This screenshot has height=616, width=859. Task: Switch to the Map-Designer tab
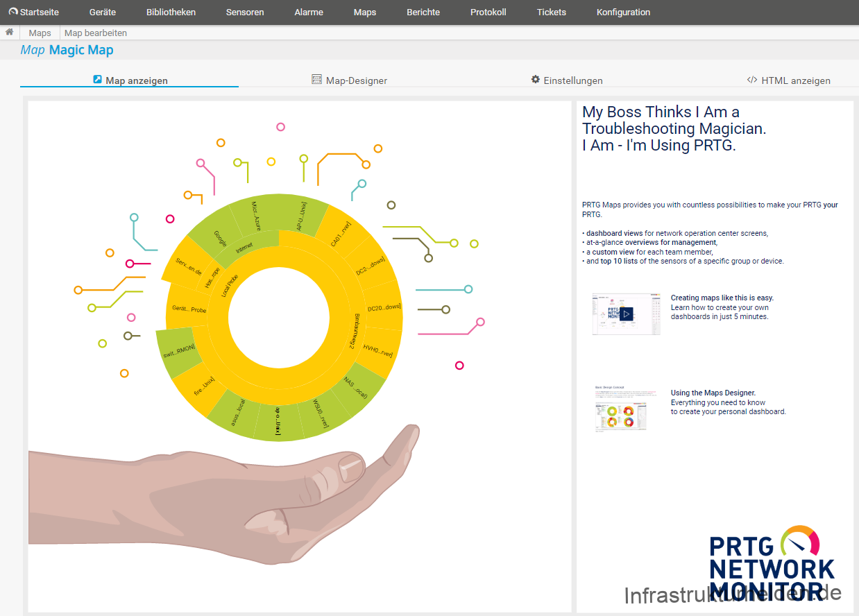click(349, 80)
